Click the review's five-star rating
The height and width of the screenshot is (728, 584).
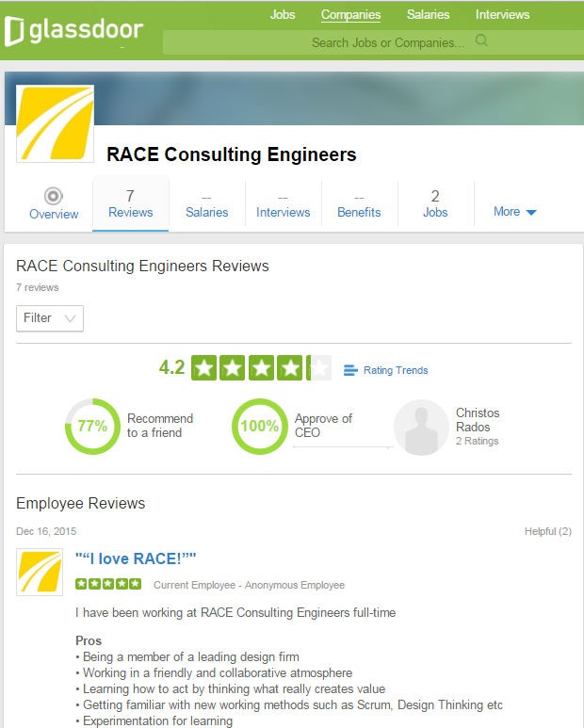(x=108, y=584)
